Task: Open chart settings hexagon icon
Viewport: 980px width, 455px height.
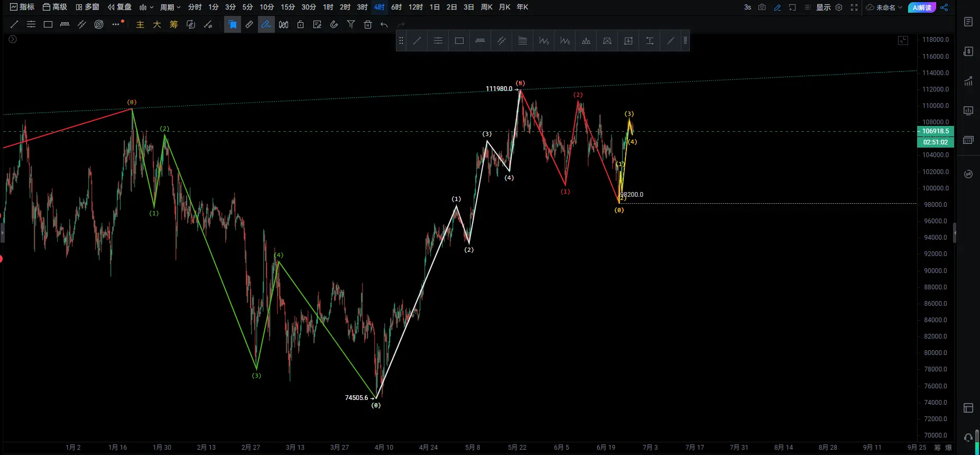Action: 839,7
